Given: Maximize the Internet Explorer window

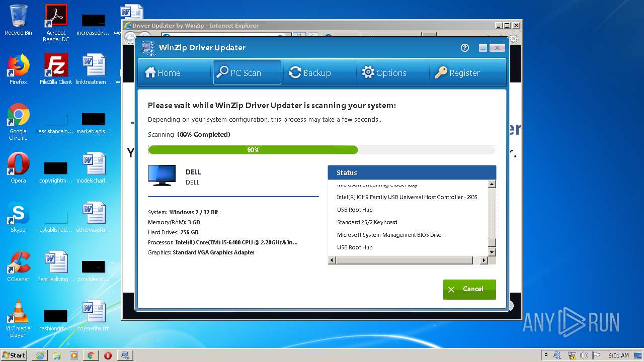Looking at the screenshot, I should point(507,26).
